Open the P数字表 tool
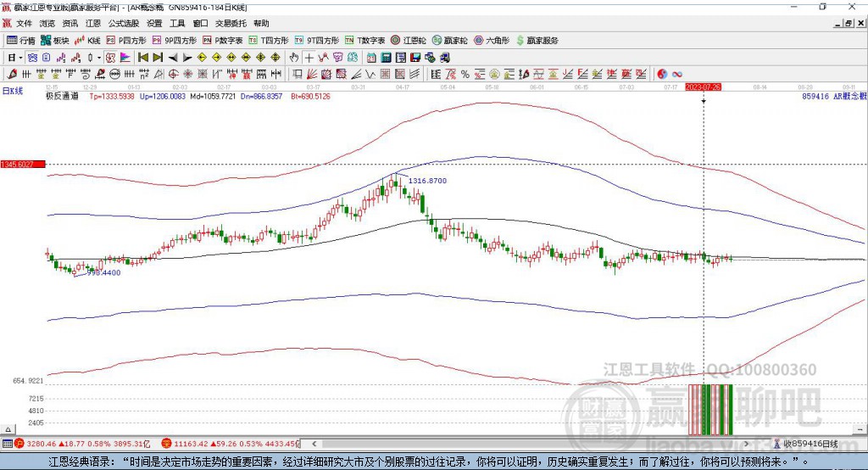Viewport: 868px width, 470px height. tap(223, 41)
